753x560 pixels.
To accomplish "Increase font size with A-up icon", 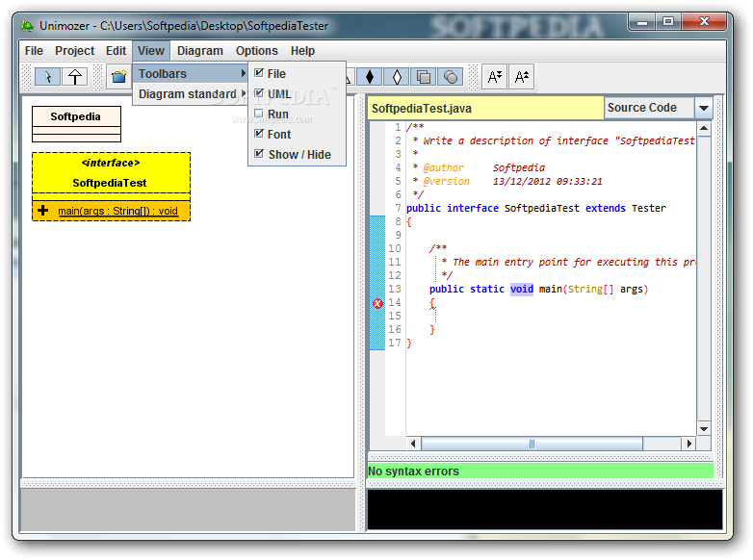I will (x=522, y=77).
